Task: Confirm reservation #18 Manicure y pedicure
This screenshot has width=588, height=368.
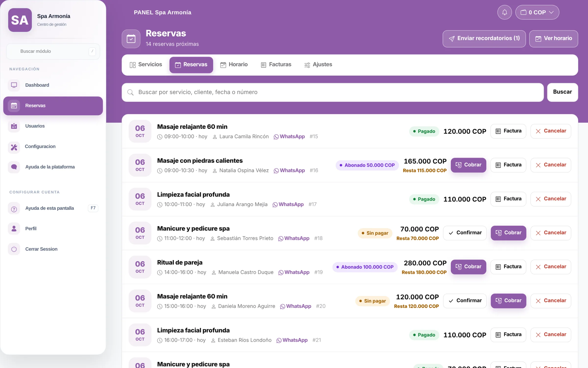Action: (465, 233)
